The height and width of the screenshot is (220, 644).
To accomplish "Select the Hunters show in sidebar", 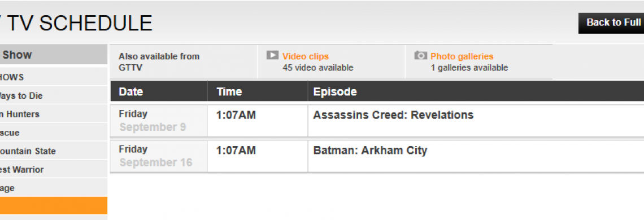I will 54,114.
